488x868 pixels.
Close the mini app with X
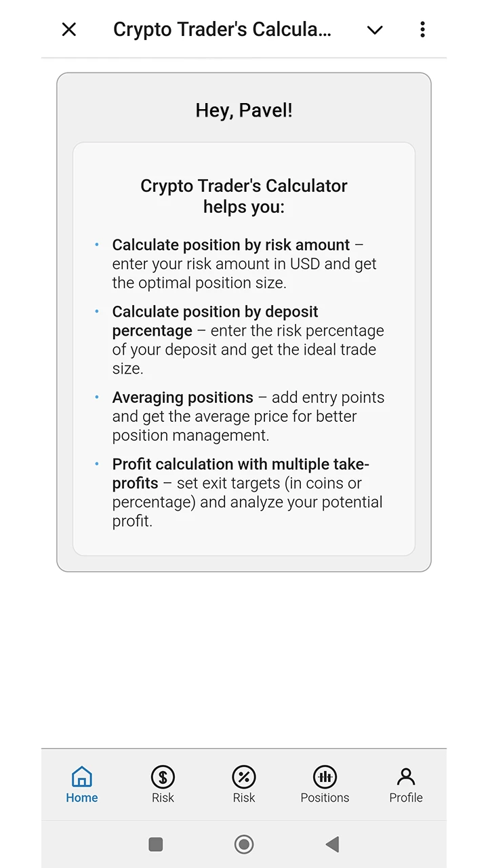coord(69,29)
